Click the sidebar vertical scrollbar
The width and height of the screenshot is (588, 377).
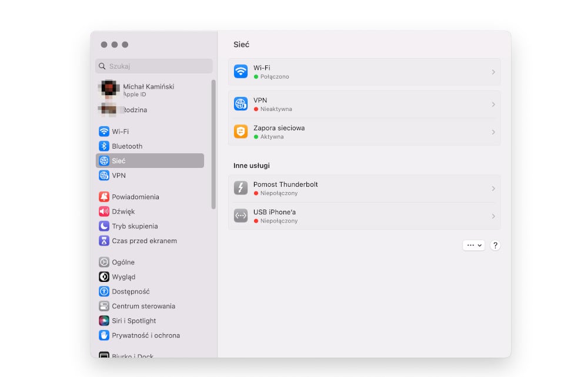pos(213,144)
